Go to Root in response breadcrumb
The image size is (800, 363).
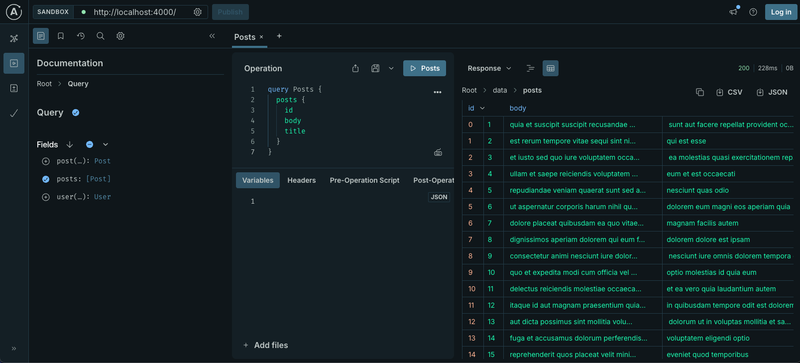[469, 90]
